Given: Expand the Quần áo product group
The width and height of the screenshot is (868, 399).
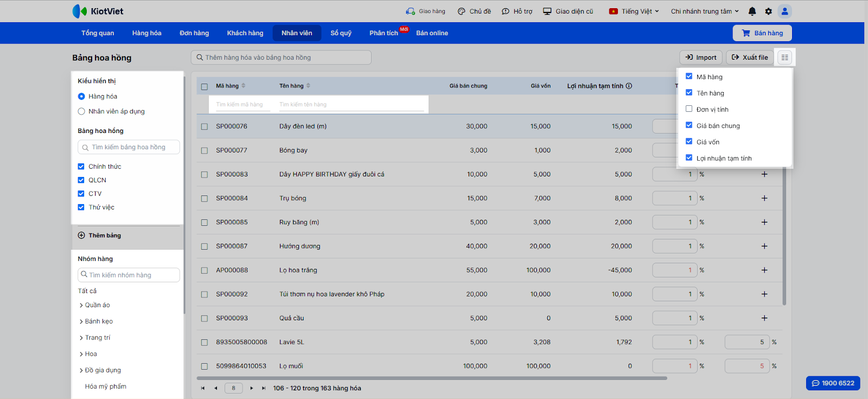Looking at the screenshot, I should pos(81,306).
